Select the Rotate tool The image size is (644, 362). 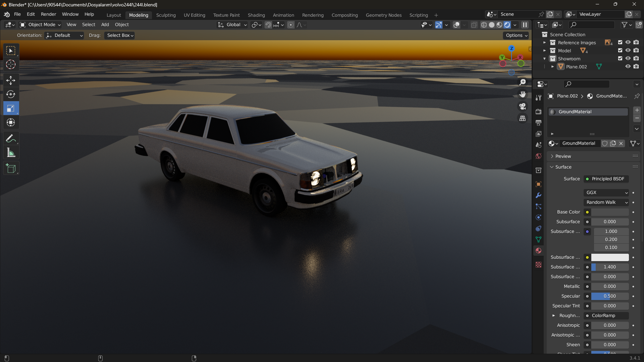click(11, 94)
